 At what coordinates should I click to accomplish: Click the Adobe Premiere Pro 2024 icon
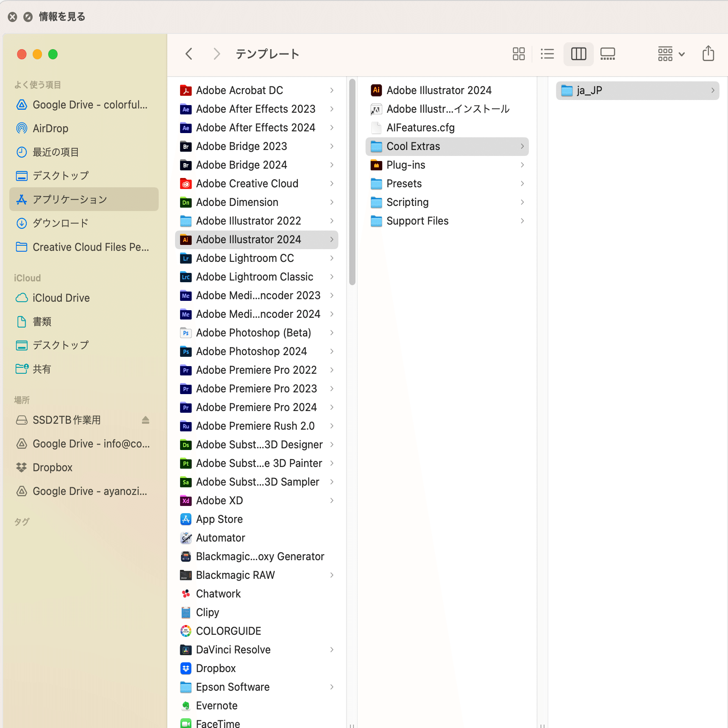click(x=186, y=407)
